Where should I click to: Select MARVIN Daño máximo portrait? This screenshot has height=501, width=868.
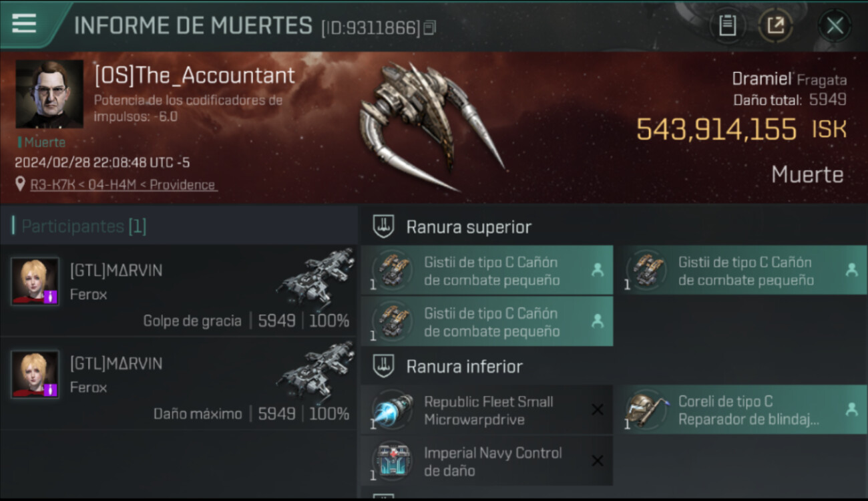click(x=35, y=374)
